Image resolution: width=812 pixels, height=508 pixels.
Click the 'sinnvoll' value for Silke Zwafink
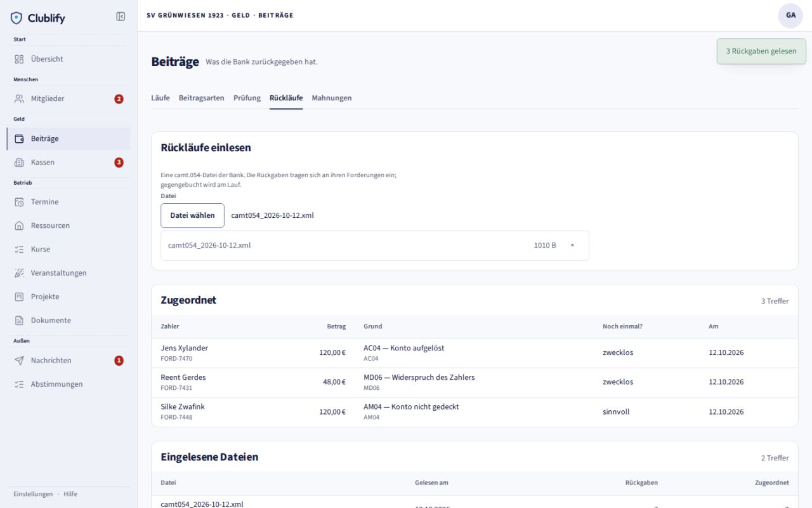pyautogui.click(x=616, y=411)
